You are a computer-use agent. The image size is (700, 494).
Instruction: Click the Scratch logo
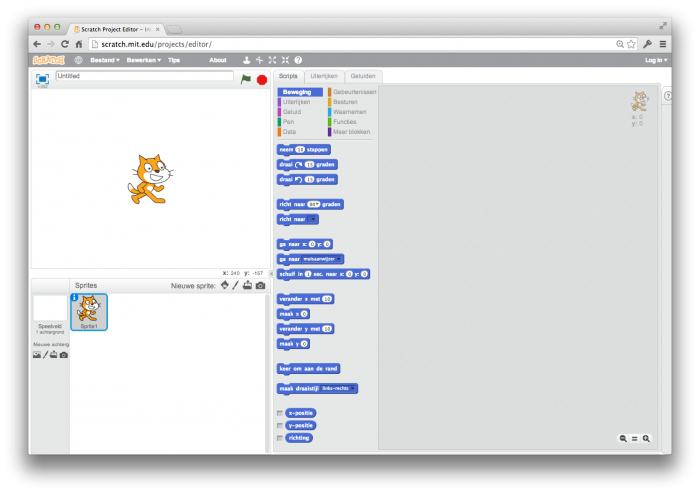(x=49, y=60)
